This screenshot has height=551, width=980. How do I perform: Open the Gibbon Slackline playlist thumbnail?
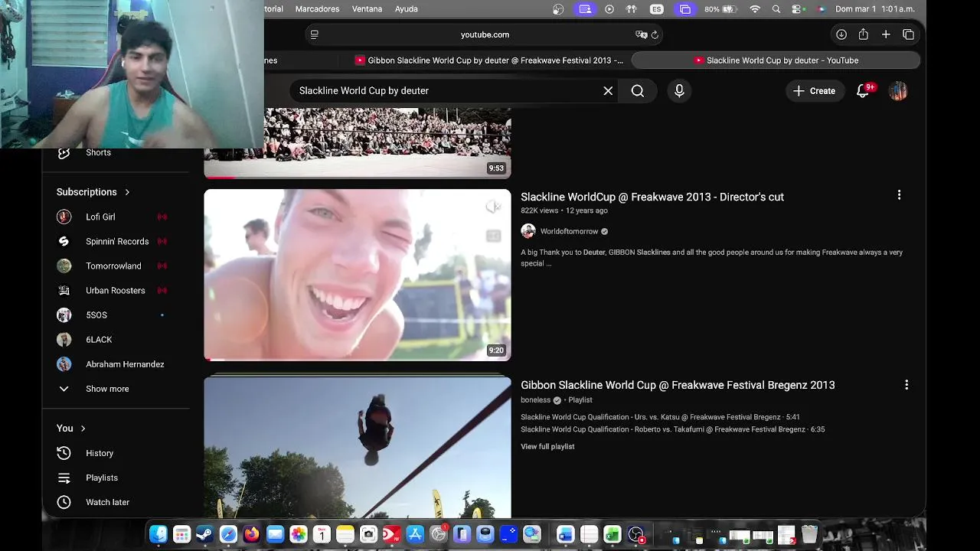358,448
